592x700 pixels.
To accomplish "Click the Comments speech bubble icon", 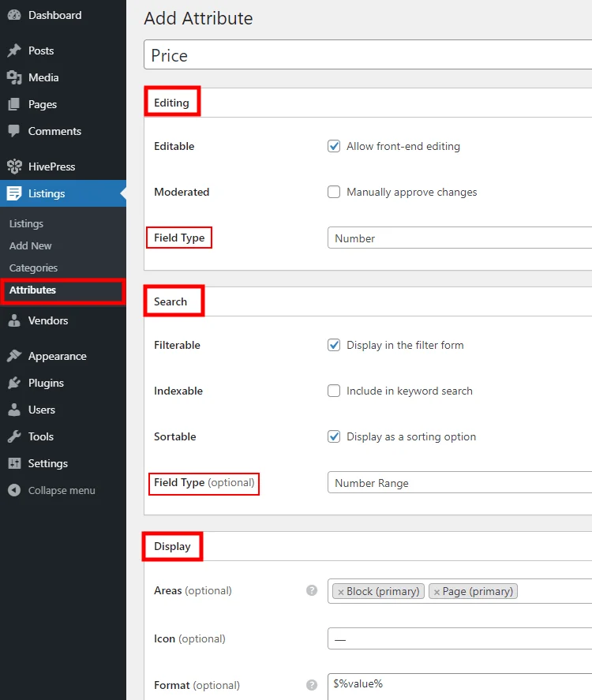I will coord(14,131).
